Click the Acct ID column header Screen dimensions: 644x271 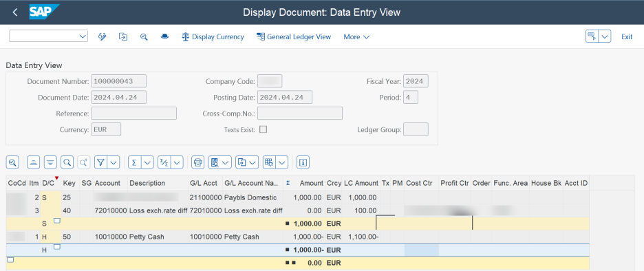(576, 183)
